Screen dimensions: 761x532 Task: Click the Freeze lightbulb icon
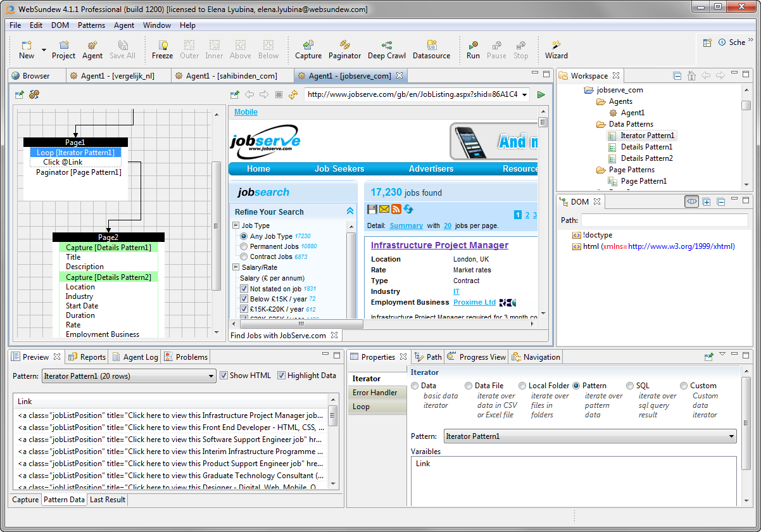[163, 45]
